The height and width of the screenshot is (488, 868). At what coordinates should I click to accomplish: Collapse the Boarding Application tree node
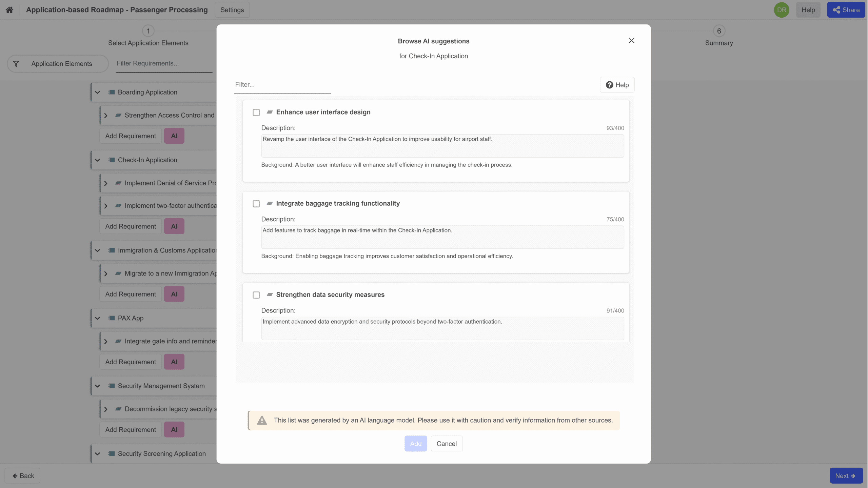[x=98, y=92]
